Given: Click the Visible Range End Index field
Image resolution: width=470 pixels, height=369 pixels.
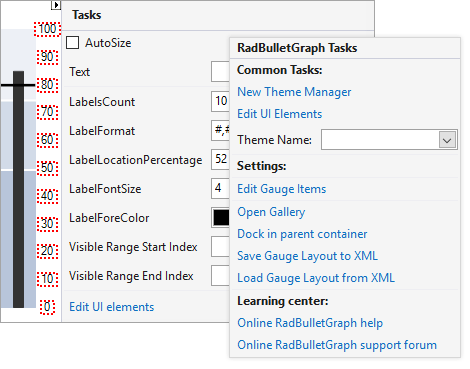Looking at the screenshot, I should pyautogui.click(x=220, y=276).
